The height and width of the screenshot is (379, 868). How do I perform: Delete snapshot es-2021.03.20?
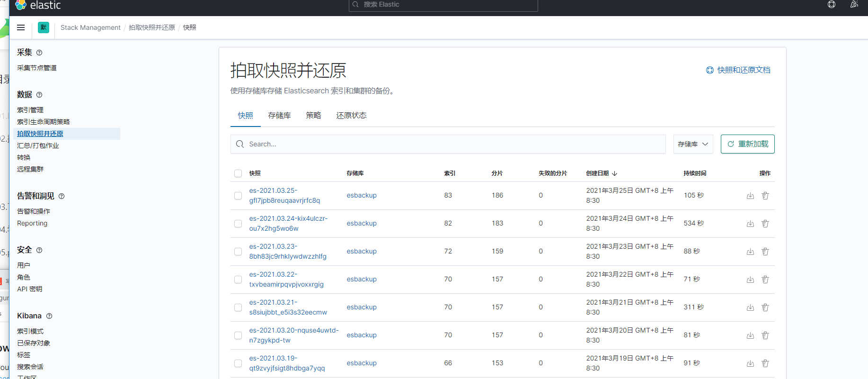(765, 335)
